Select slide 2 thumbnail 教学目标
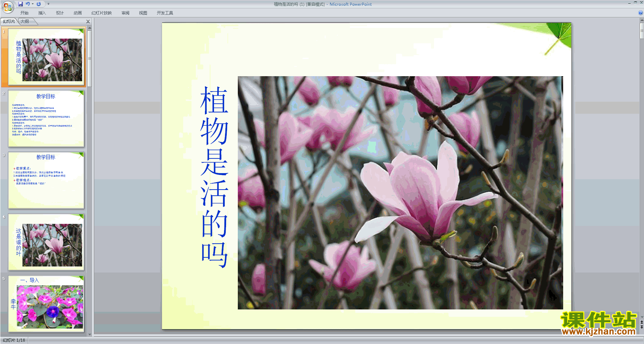The width and height of the screenshot is (644, 344). (46, 118)
